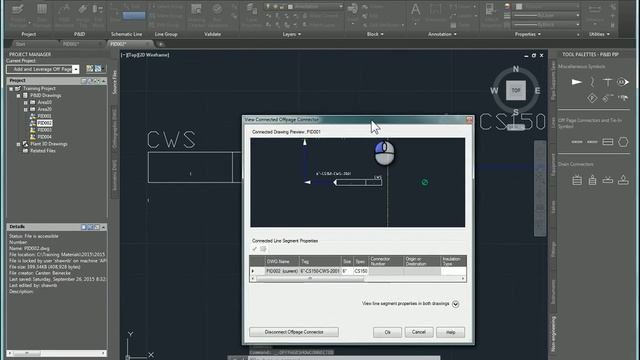640x360 pixels.
Task: Collapse the P&ID Drawings tree node
Action: 18,96
